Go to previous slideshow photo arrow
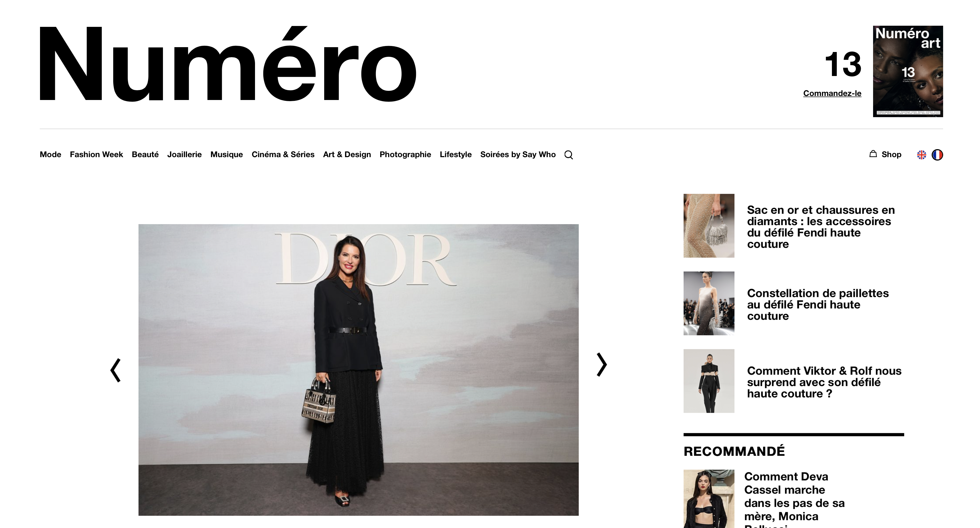Screen dimensions: 980x528 coord(115,370)
